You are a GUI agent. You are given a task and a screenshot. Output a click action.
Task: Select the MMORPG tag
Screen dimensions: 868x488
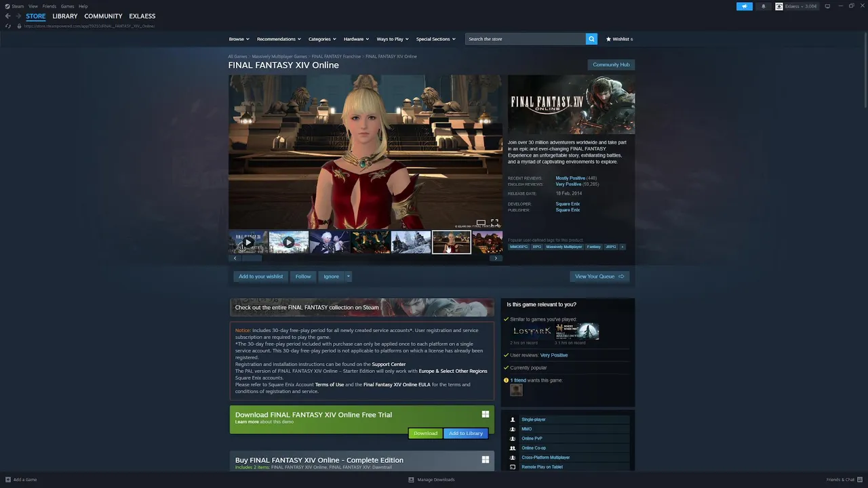point(519,247)
